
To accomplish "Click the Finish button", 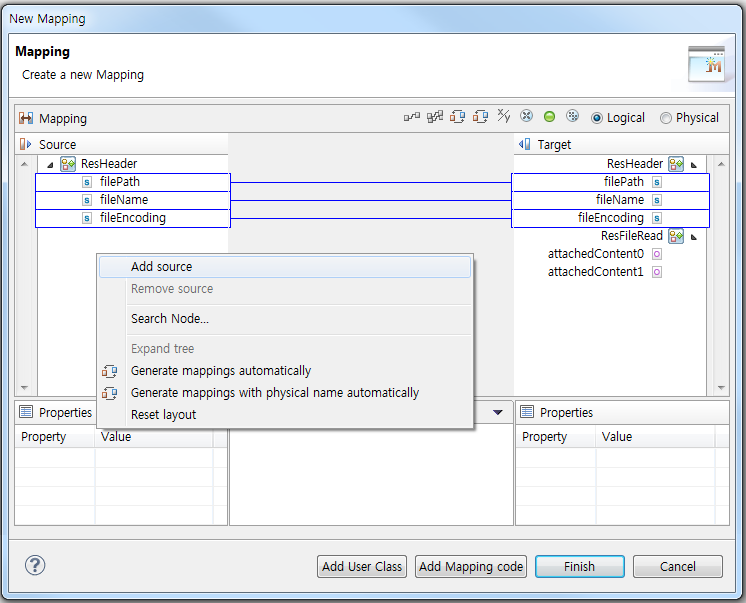I will tap(579, 566).
